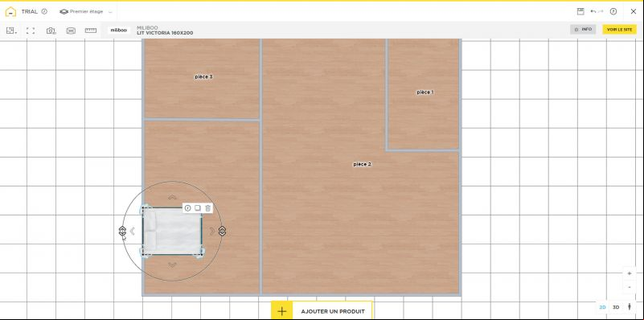Viewport: 644px width, 320px height.
Task: Zoom out with the minus button
Action: coord(630,287)
